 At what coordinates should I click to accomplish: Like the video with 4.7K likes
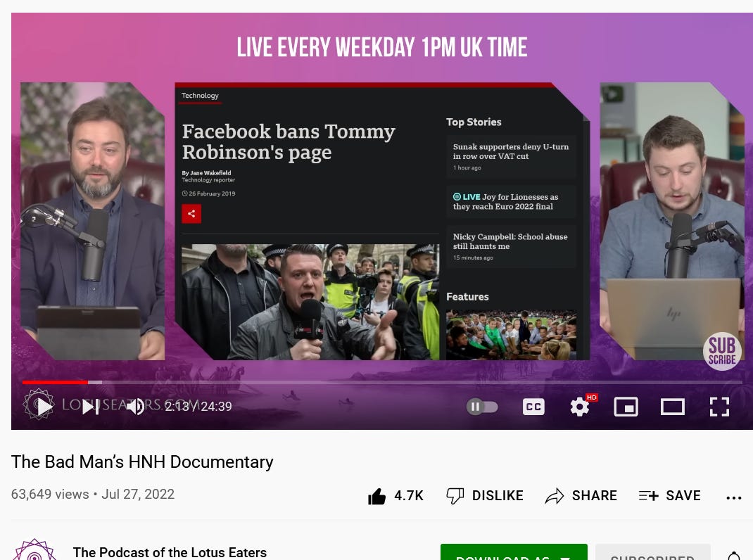396,496
